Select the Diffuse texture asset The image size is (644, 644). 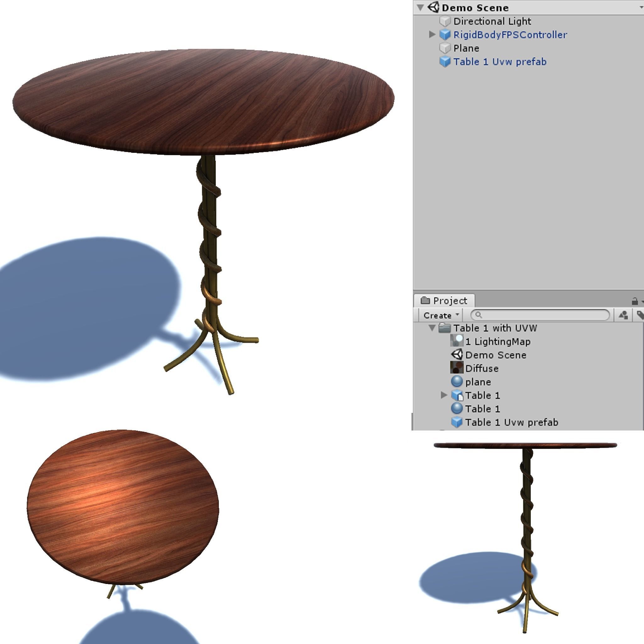pos(482,369)
